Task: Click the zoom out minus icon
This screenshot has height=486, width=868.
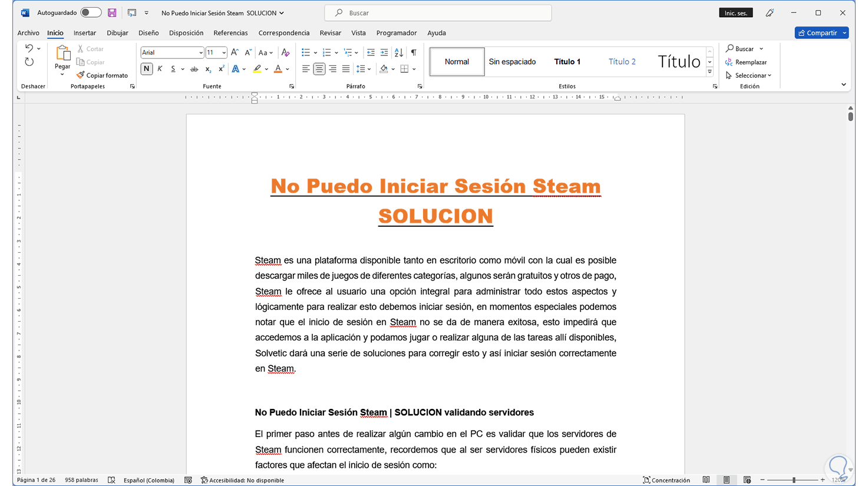Action: pos(763,480)
